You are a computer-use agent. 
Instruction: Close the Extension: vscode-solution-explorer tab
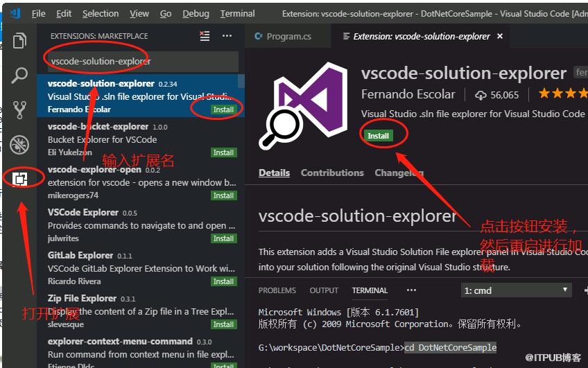(500, 36)
